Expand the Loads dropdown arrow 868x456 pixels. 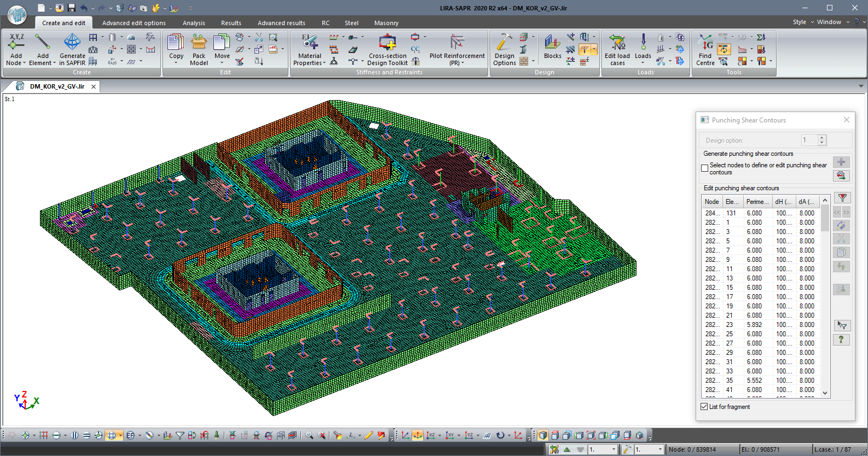pos(643,62)
